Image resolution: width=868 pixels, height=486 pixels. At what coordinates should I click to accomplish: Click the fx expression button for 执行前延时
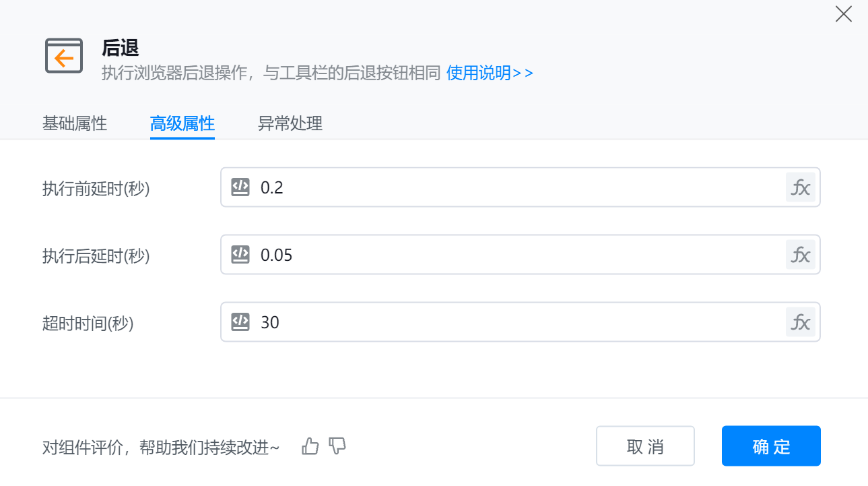pos(800,187)
